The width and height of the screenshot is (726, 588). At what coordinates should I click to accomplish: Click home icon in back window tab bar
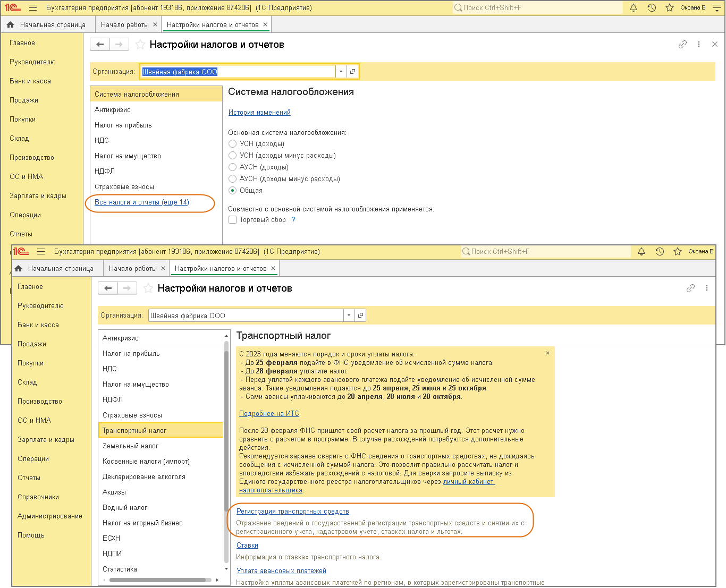(x=11, y=25)
